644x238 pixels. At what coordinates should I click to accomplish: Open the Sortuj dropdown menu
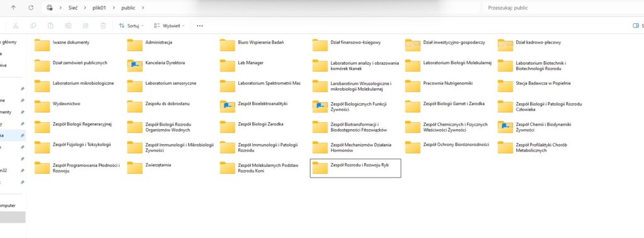coord(131,25)
